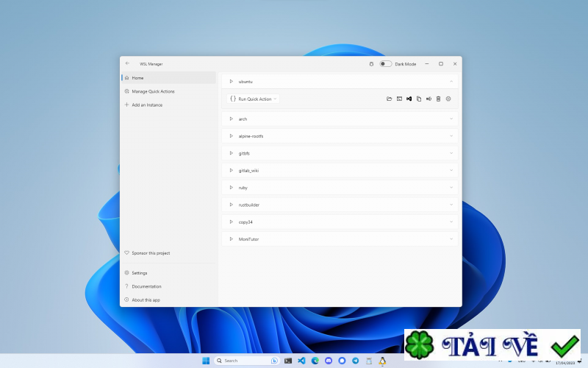The height and width of the screenshot is (368, 588).
Task: Click the rustbuilder instance name
Action: click(x=249, y=205)
